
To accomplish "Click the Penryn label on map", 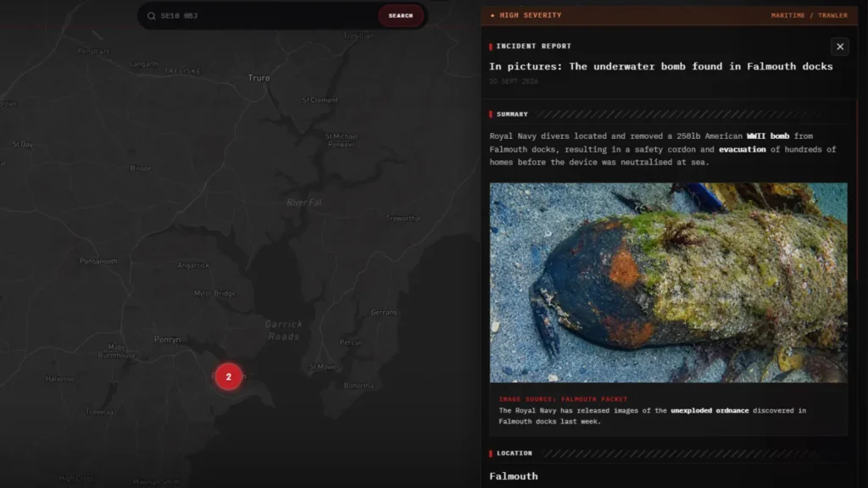I will [x=167, y=340].
